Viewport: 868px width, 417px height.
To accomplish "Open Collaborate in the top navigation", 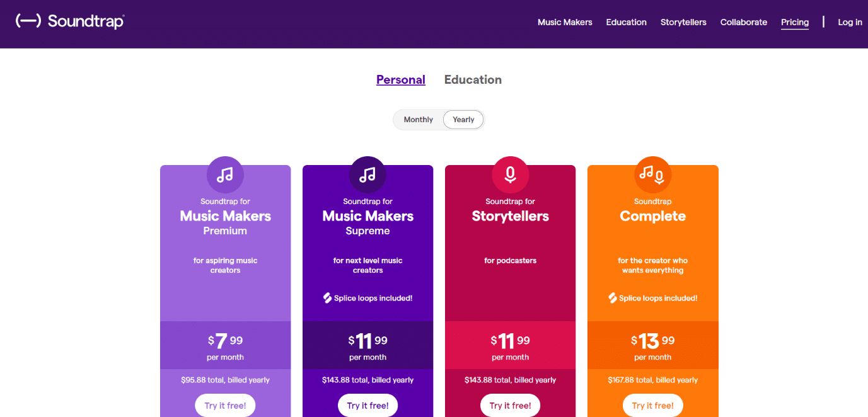I will pyautogui.click(x=744, y=22).
